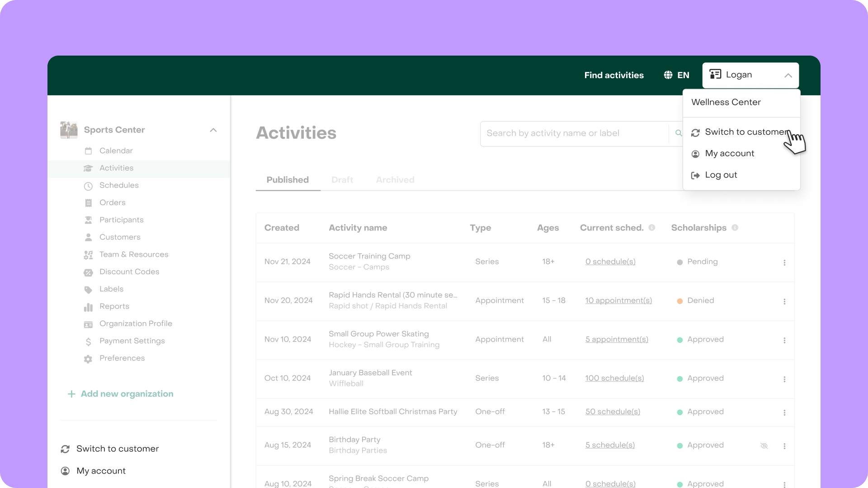The width and height of the screenshot is (868, 488).
Task: Open Calendar from sidebar icon
Action: click(88, 151)
